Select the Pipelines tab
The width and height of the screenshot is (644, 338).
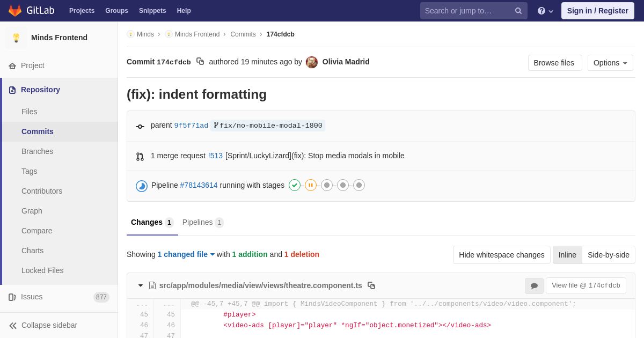coord(203,222)
